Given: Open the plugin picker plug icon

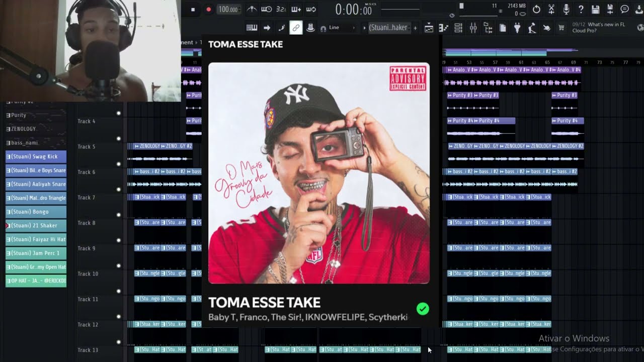Looking at the screenshot, I should coord(517,28).
